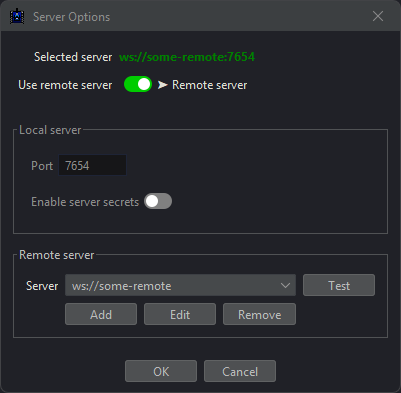The image size is (401, 393).
Task: Click the 'Enable server secrets' label
Action: click(x=85, y=202)
